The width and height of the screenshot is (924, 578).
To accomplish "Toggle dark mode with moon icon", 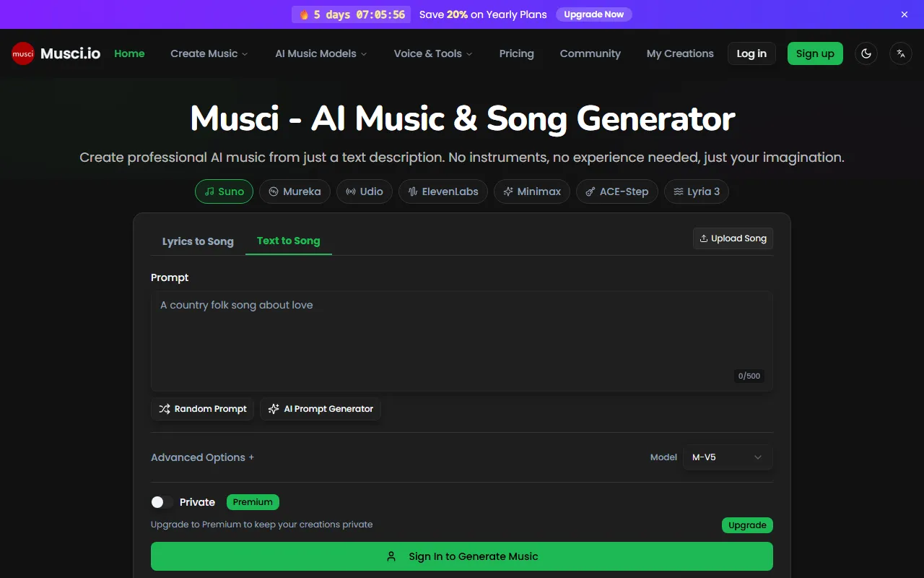I will tap(866, 53).
